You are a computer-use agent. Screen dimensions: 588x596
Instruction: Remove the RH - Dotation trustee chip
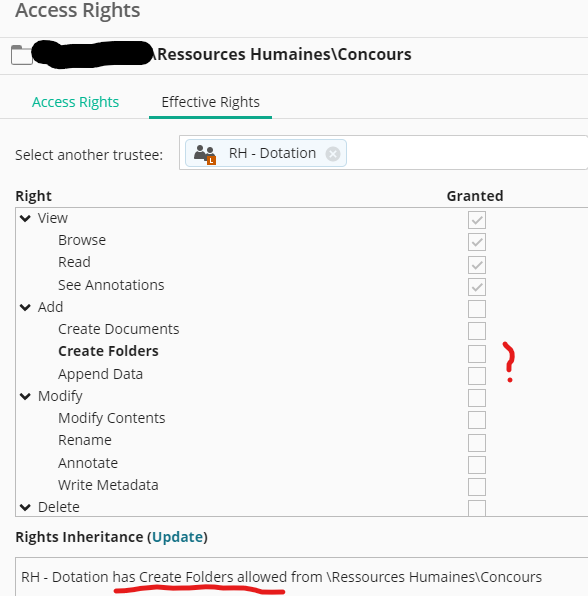pyautogui.click(x=333, y=154)
